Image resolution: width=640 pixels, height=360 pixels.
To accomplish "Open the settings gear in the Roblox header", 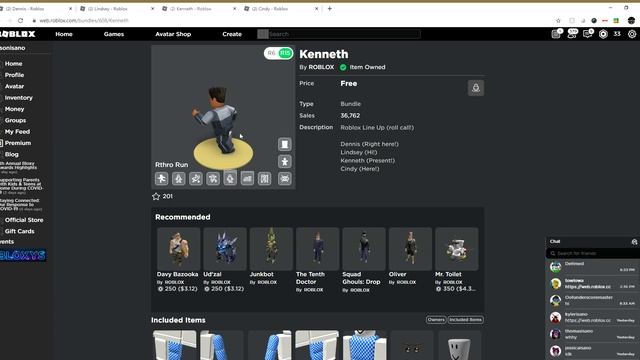I will tap(632, 34).
